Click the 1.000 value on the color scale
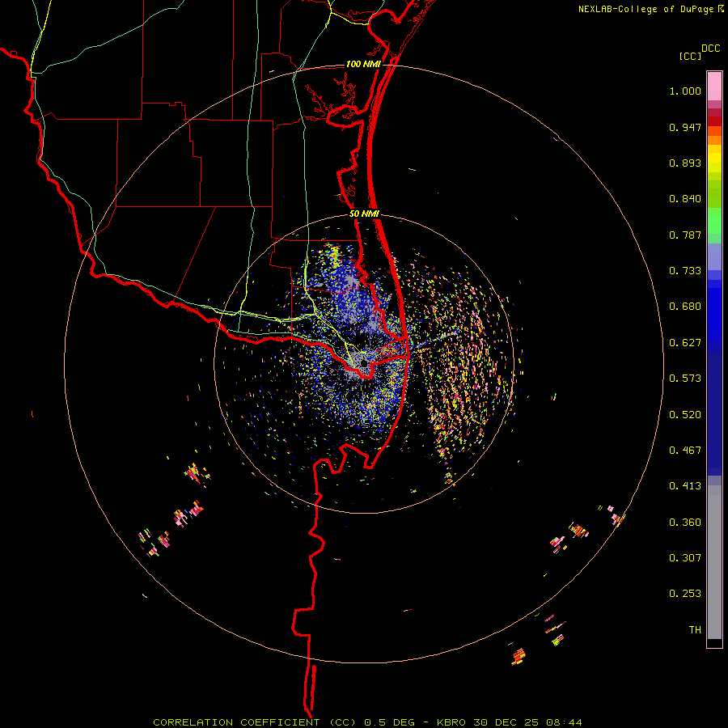Viewport: 728px width, 728px height. [685, 91]
